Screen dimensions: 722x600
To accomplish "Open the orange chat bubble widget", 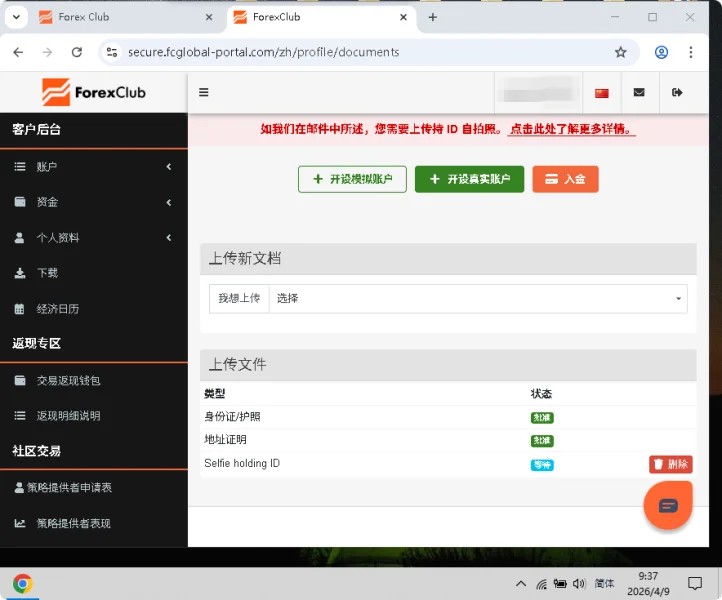I will [668, 505].
